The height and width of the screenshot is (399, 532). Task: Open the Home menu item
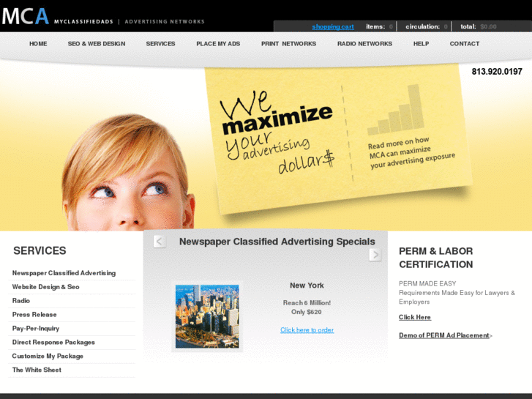pos(38,44)
